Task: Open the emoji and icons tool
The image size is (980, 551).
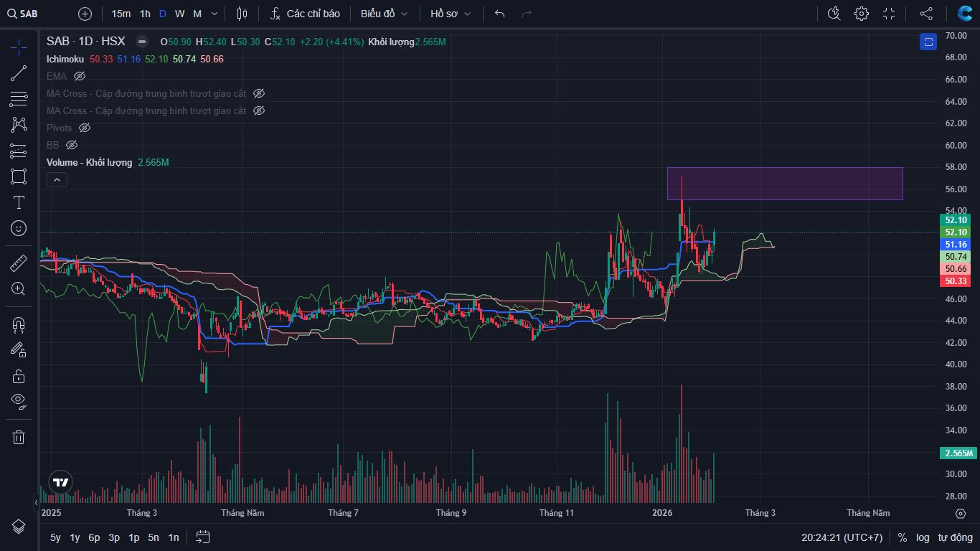Action: tap(19, 228)
